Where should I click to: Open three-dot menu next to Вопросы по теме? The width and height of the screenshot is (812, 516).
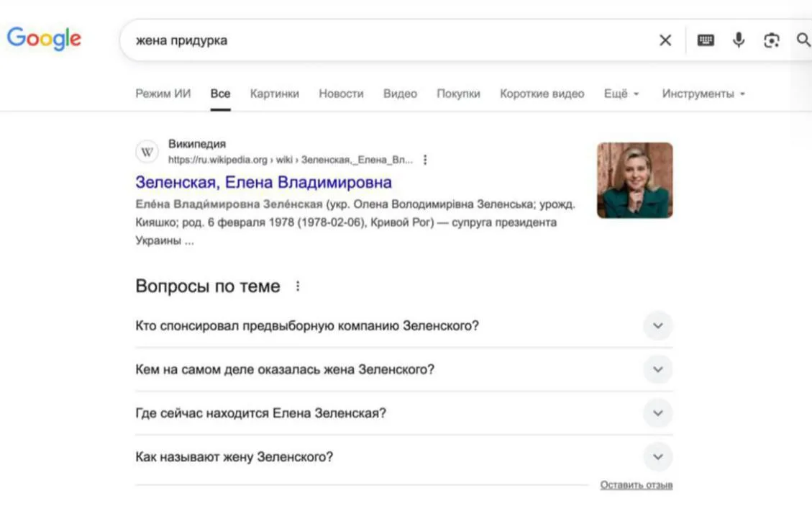(x=298, y=286)
